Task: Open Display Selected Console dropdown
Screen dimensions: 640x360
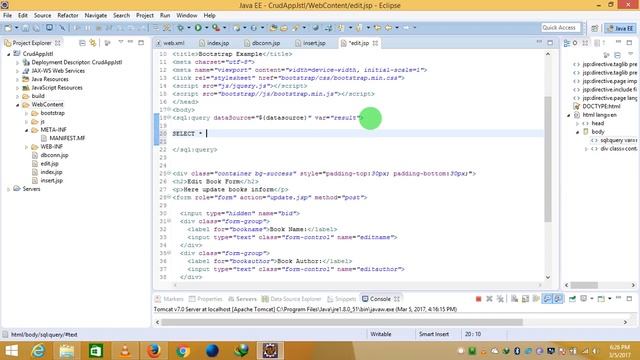Action: coord(591,299)
